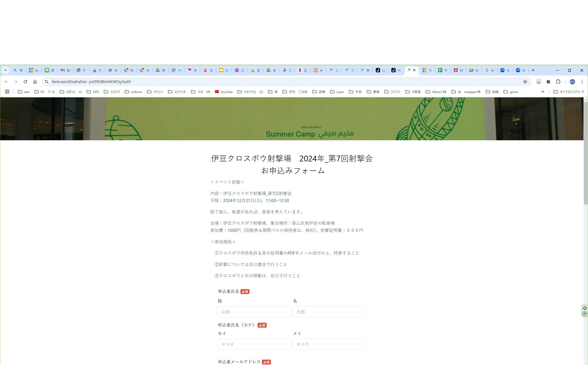Click the browser reload icon
The width and height of the screenshot is (588, 365).
(x=25, y=82)
